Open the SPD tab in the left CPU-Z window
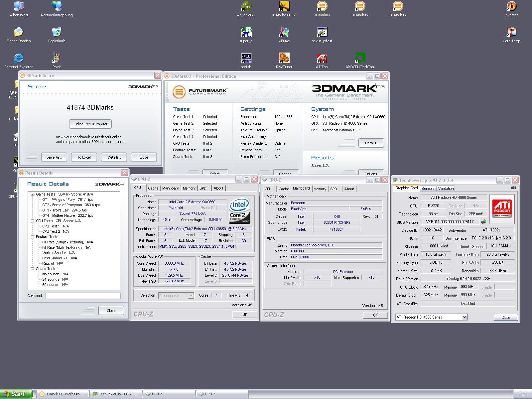 tap(203, 188)
